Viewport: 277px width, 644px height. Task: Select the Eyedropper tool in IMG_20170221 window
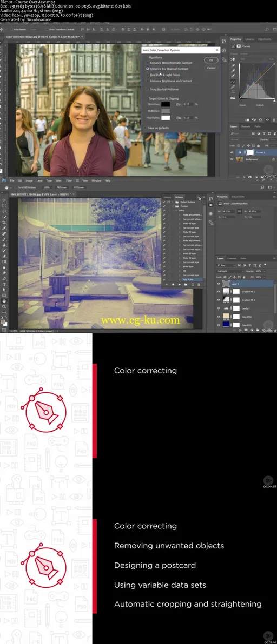(x=4, y=229)
